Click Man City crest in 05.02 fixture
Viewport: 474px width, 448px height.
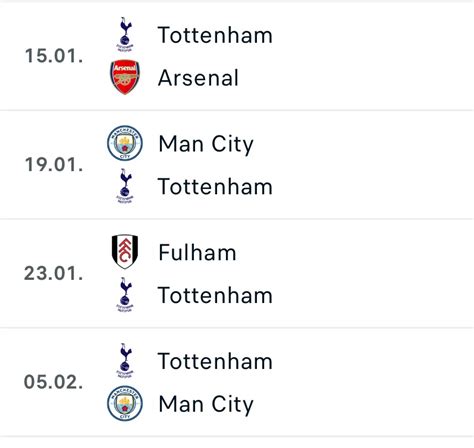pos(125,403)
